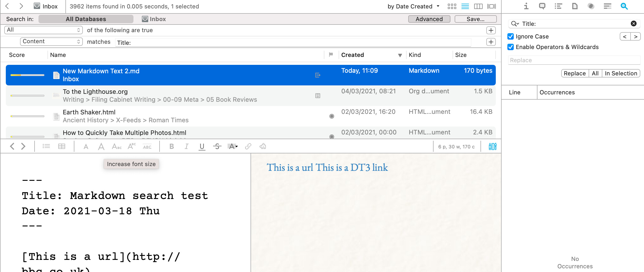Toggle the Advanced search button
This screenshot has width=644, height=272.
[429, 19]
